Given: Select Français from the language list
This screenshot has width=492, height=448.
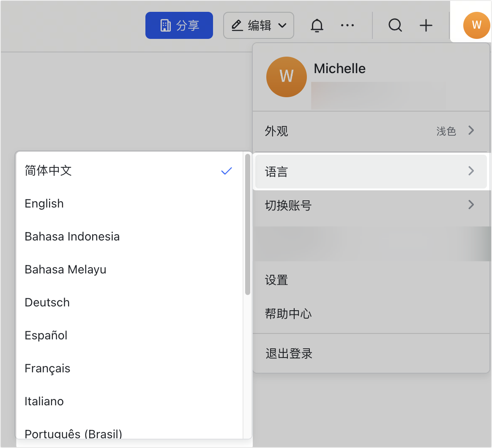Looking at the screenshot, I should (x=47, y=368).
